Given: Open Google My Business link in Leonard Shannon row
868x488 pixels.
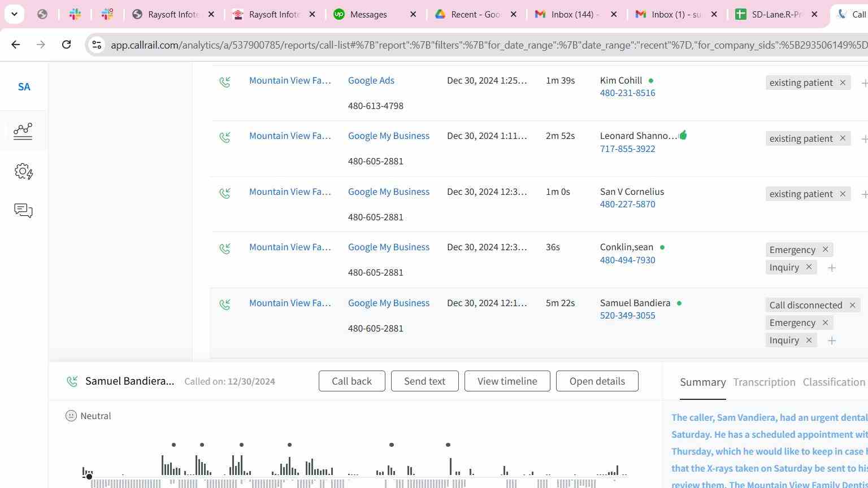Looking at the screenshot, I should (389, 136).
